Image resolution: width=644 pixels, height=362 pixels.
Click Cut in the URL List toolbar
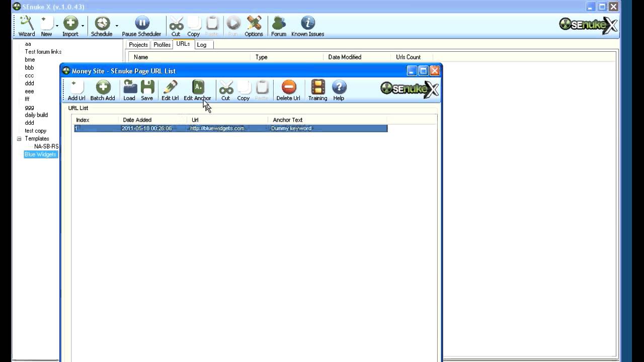[225, 90]
